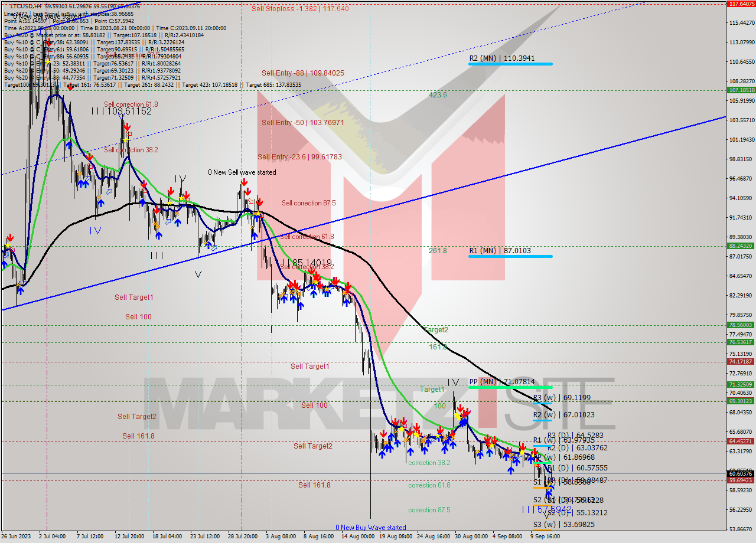
Task: Select '14 Aug 00:00' on the time axis
Action: coord(359,537)
